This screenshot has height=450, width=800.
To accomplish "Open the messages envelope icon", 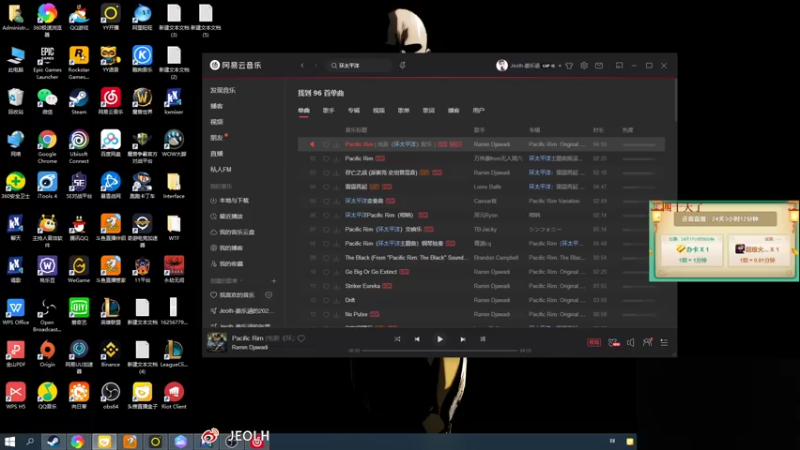I will [599, 65].
